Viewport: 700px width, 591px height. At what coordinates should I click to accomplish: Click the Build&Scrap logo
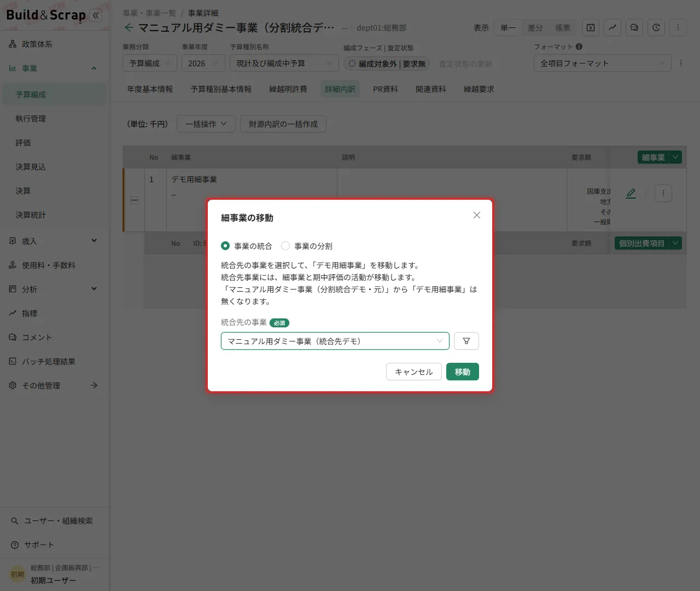point(46,15)
